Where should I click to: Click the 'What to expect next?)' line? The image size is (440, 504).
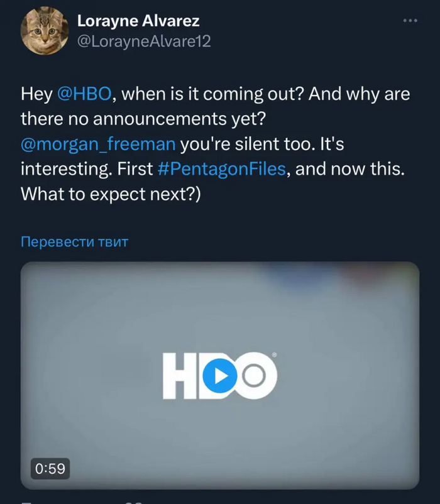pos(111,195)
